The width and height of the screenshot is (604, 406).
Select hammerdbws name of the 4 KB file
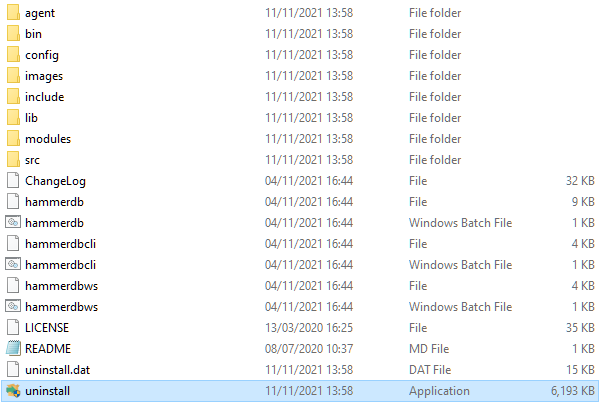coord(62,285)
